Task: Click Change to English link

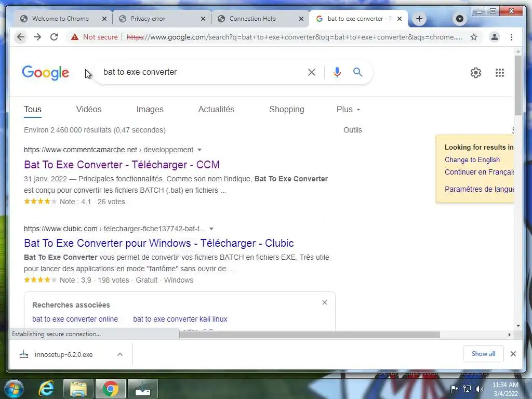Action: click(x=472, y=160)
